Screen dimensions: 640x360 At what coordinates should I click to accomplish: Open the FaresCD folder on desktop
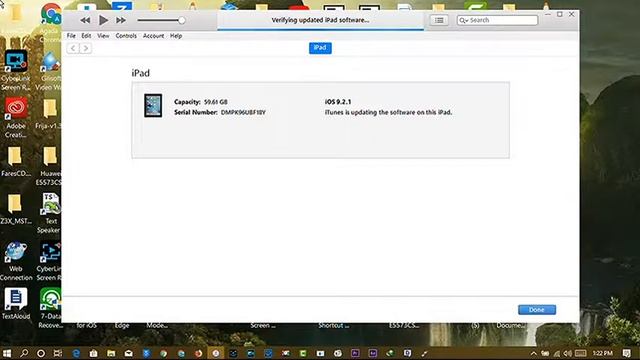pos(16,162)
